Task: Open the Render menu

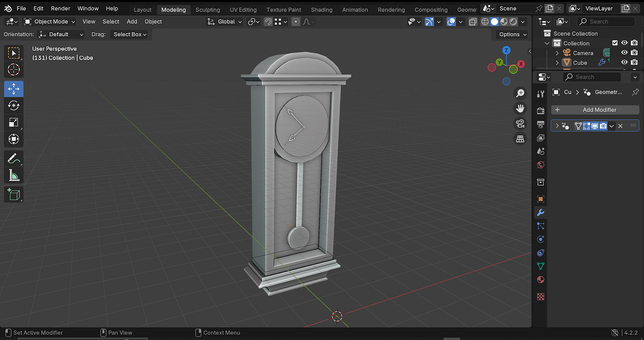Action: coord(60,8)
